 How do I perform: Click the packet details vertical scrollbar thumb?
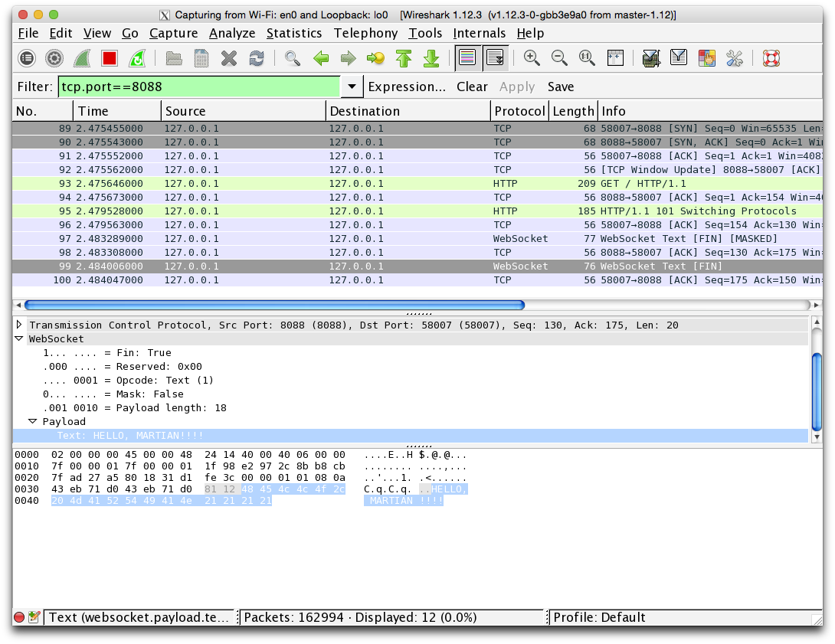point(817,391)
